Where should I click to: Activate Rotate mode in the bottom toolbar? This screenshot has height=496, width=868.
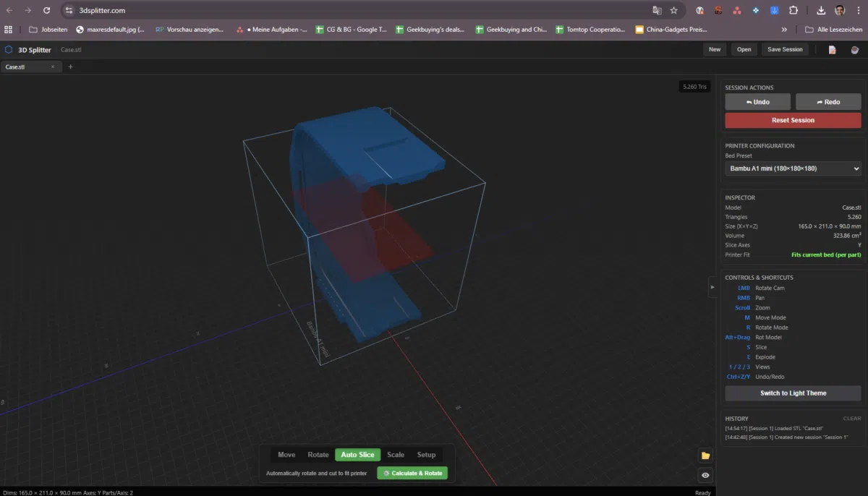coord(318,454)
